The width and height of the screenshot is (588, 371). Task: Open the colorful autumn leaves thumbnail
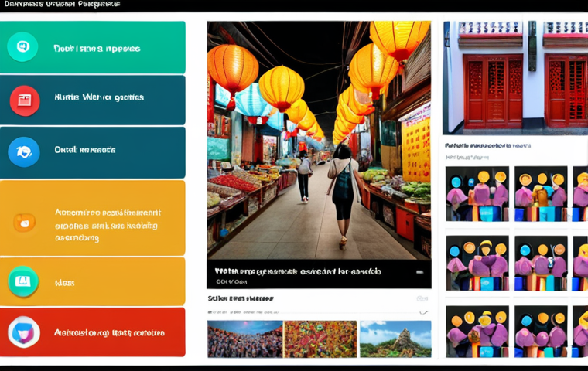[320, 339]
